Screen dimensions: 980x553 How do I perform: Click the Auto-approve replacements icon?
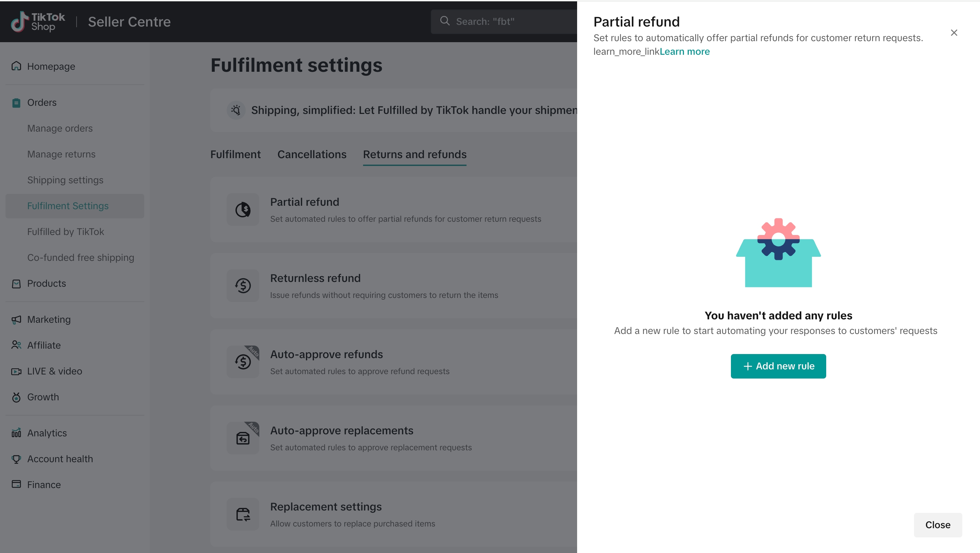pyautogui.click(x=243, y=438)
